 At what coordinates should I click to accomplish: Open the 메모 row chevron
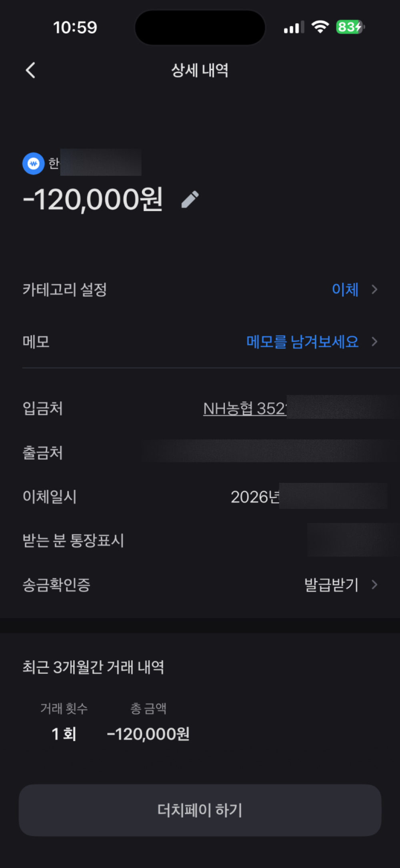point(374,342)
